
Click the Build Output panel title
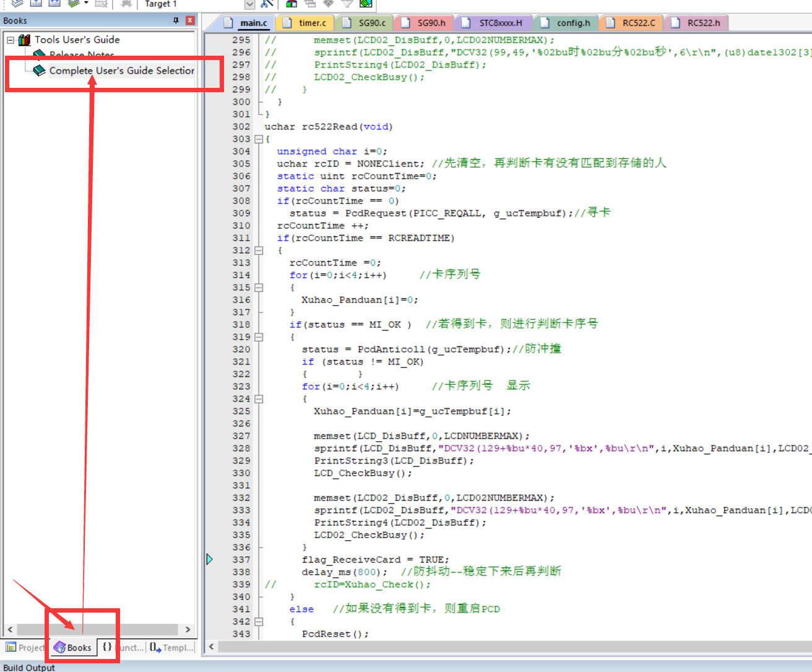click(x=29, y=668)
